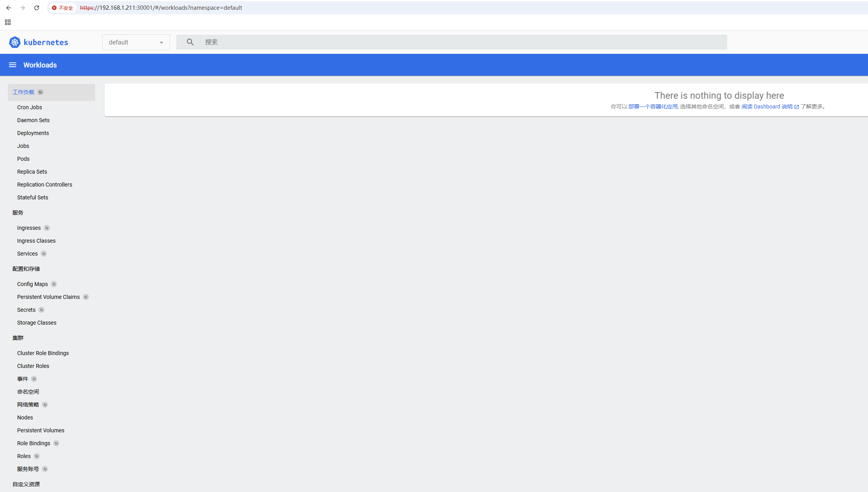The width and height of the screenshot is (868, 492).
Task: Open Persistent Volume Claims page
Action: [x=48, y=297]
